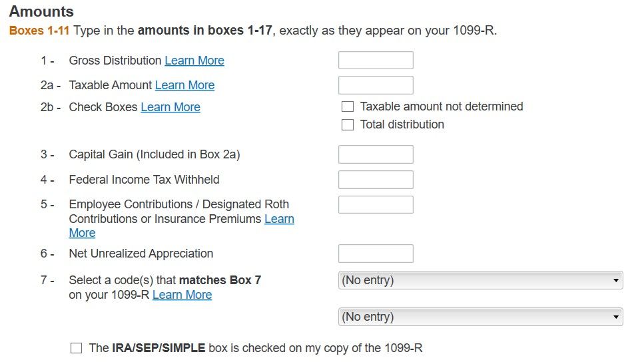This screenshot has height=364, width=644.
Task: Select the Amounts section heading
Action: (41, 11)
